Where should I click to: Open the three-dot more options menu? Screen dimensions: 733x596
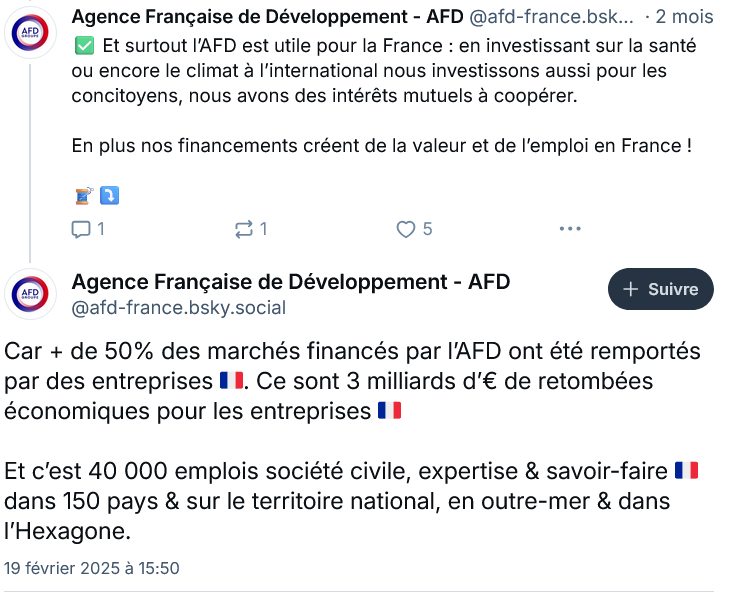tap(569, 229)
